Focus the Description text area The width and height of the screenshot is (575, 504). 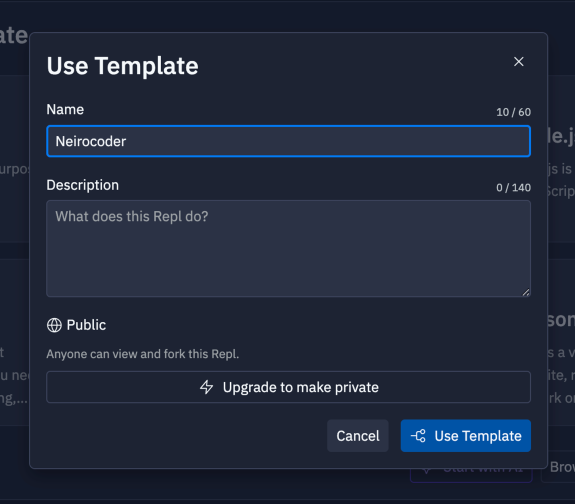point(289,248)
